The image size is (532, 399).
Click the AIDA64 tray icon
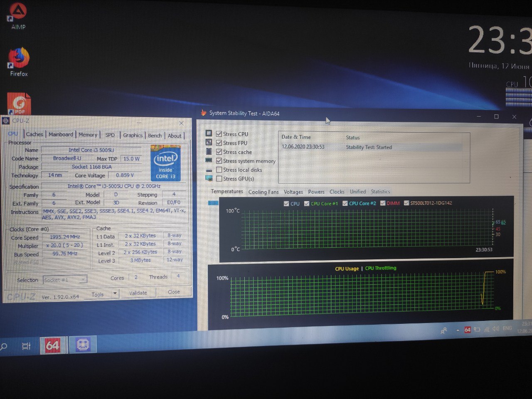coord(468,330)
